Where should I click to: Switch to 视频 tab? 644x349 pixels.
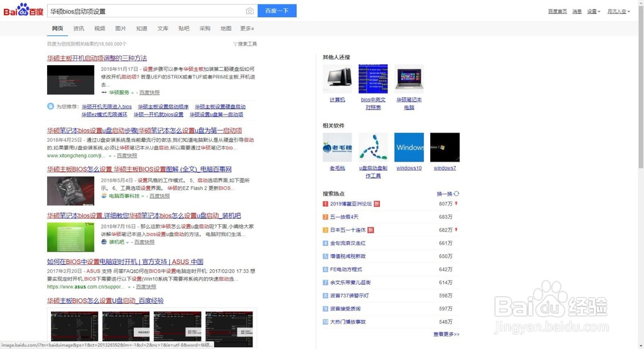[x=100, y=28]
